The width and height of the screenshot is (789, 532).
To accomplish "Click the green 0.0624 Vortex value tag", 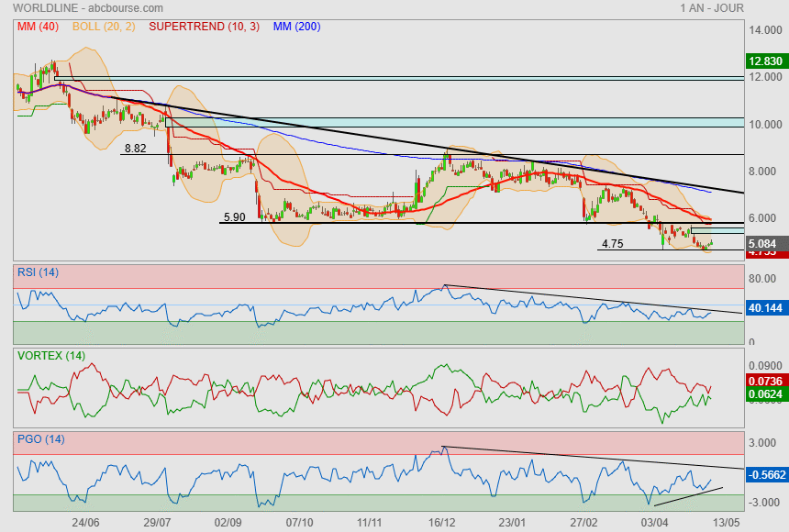I will (765, 394).
